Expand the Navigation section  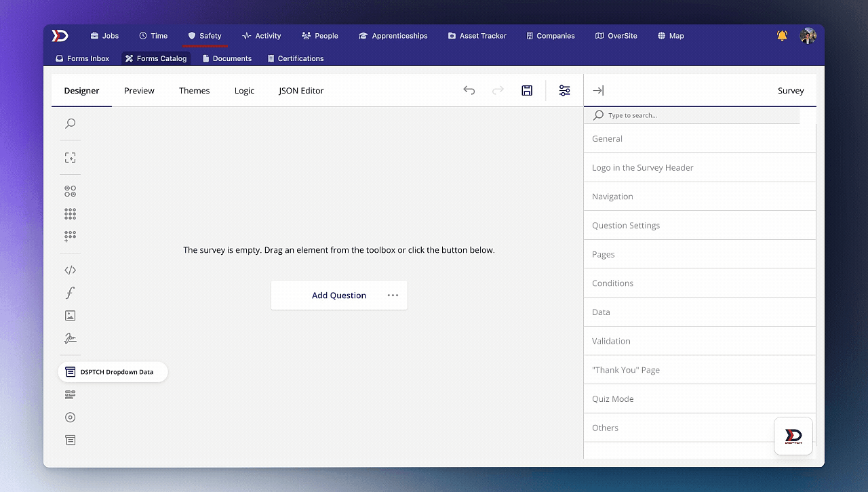pos(700,197)
